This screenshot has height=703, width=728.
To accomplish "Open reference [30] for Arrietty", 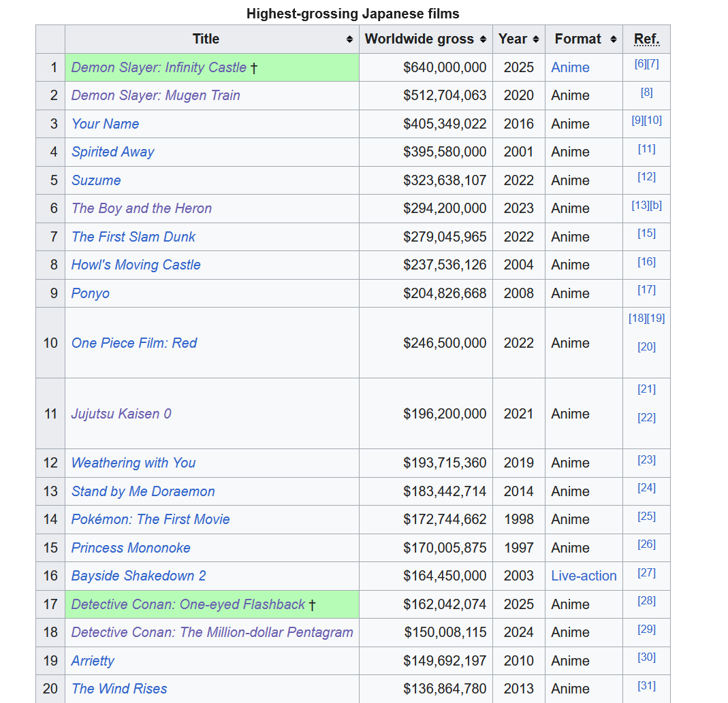I will [647, 657].
